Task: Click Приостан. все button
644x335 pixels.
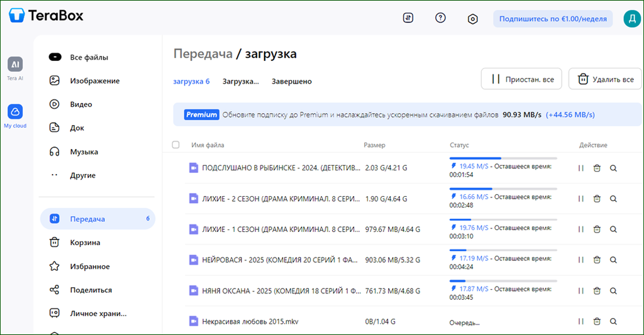Action: pos(521,79)
